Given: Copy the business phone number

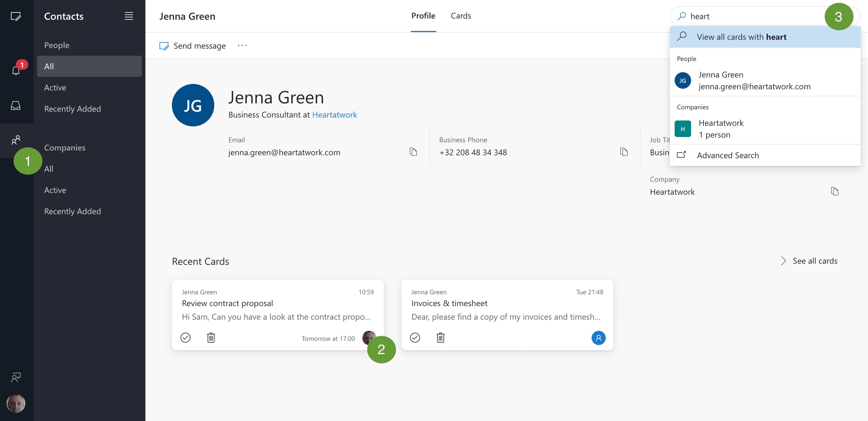Looking at the screenshot, I should click(624, 152).
